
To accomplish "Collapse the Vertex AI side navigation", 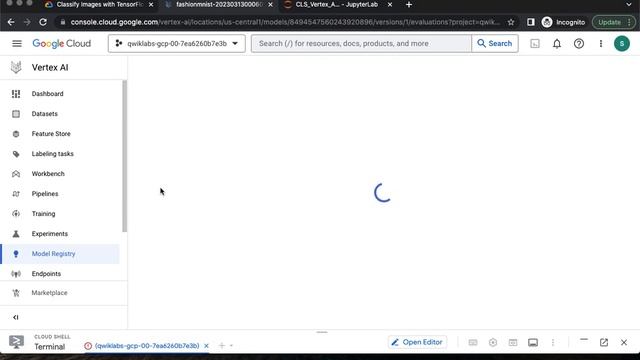I will coord(16,317).
